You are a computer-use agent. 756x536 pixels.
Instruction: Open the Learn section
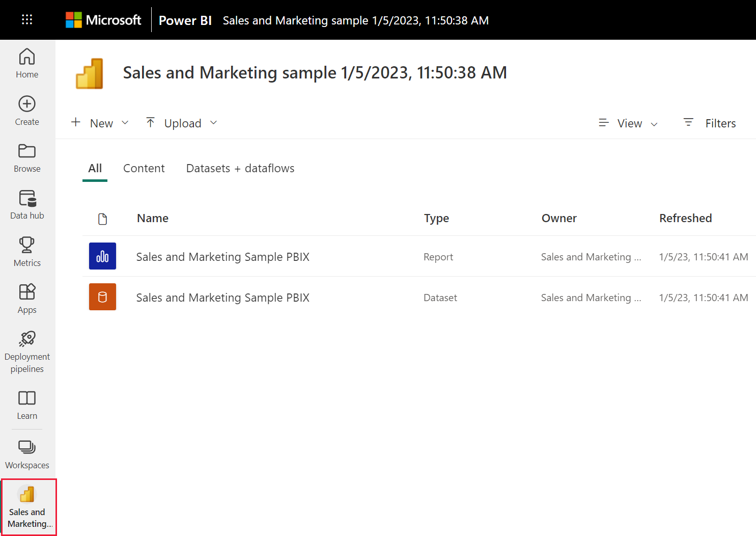pyautogui.click(x=27, y=403)
